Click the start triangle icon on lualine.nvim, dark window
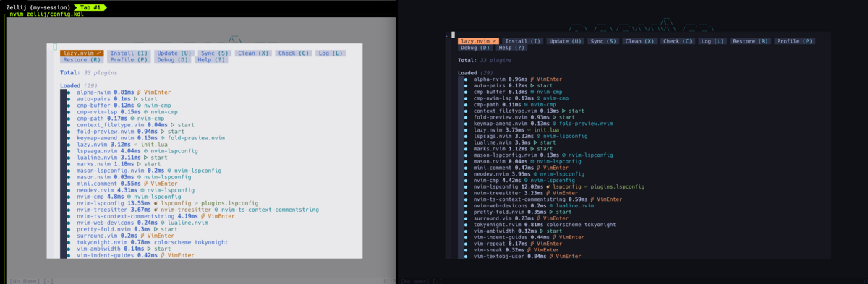Viewport: 868px width, 284px height. tap(536, 142)
